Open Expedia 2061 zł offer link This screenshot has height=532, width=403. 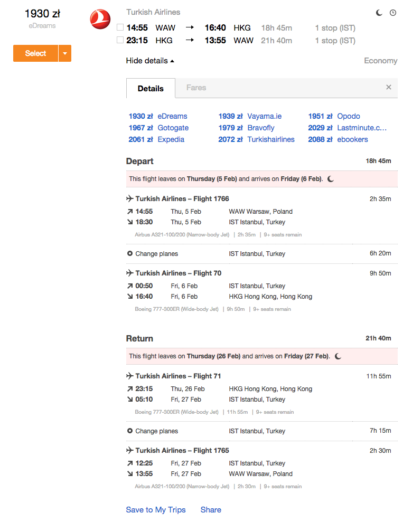pyautogui.click(x=156, y=139)
